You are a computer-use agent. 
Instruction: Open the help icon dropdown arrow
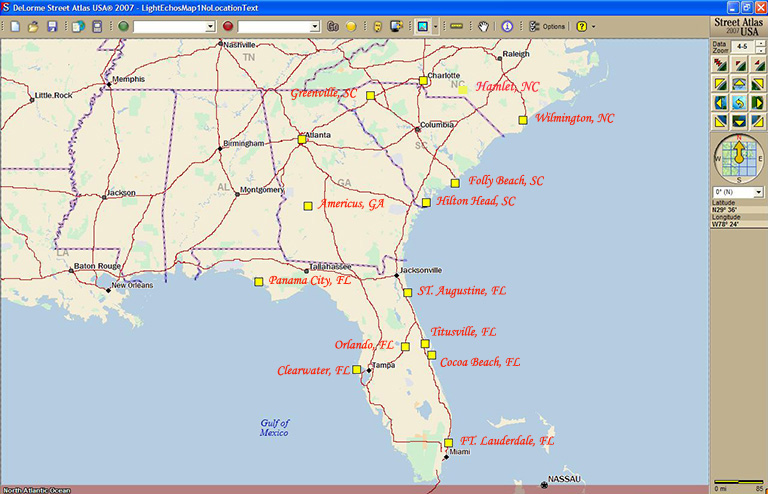coord(594,26)
